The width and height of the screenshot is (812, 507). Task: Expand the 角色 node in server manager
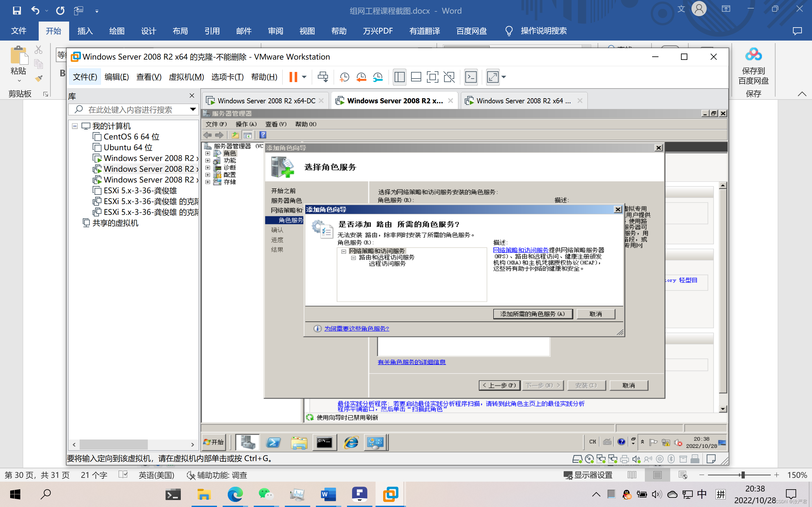tap(208, 154)
